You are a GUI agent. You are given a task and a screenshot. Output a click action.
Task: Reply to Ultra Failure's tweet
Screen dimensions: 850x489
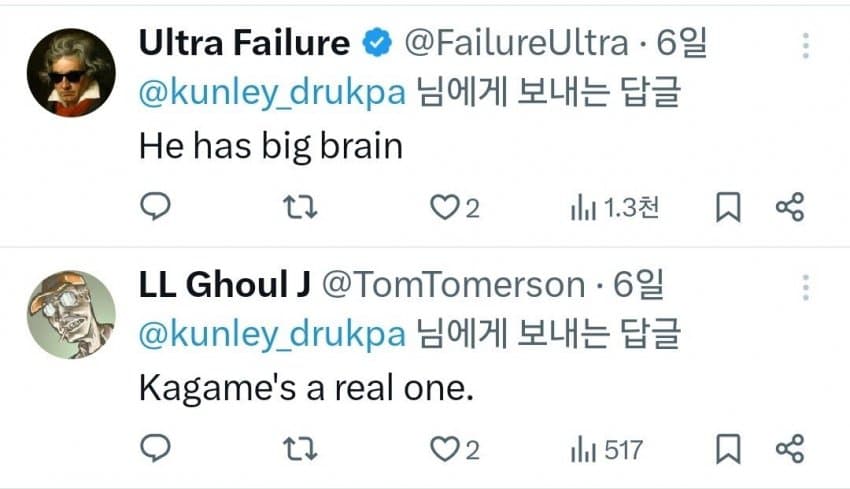coord(153,207)
